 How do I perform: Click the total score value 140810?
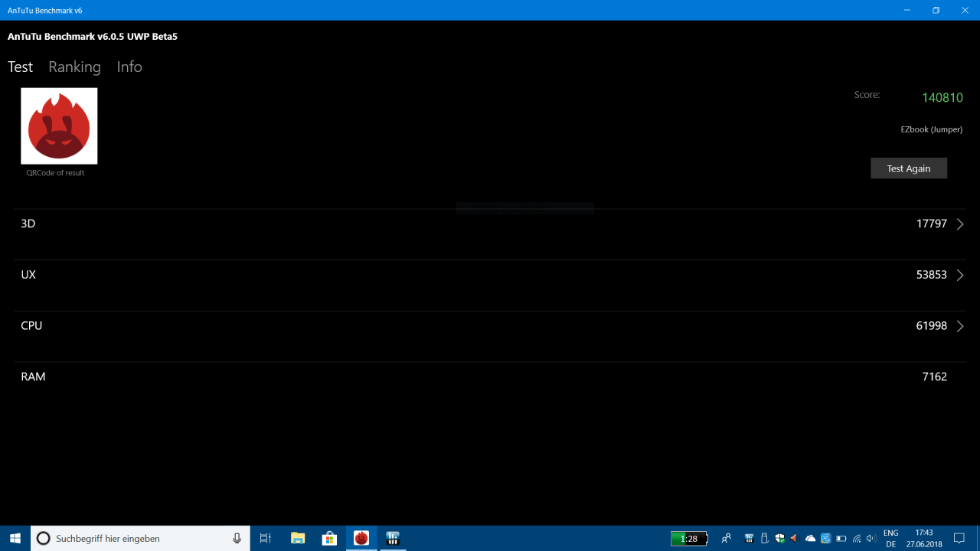click(942, 97)
